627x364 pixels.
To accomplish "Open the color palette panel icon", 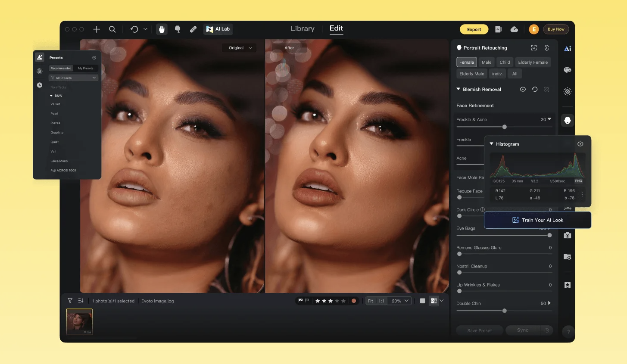I will (x=568, y=70).
